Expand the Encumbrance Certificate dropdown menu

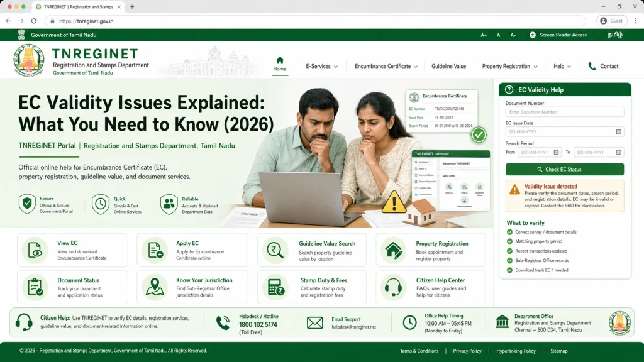(386, 66)
